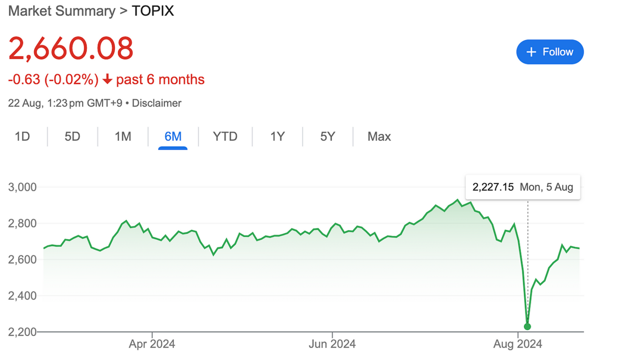Viewport: 620px width, 364px height.
Task: Select the 1D chart range
Action: click(22, 136)
